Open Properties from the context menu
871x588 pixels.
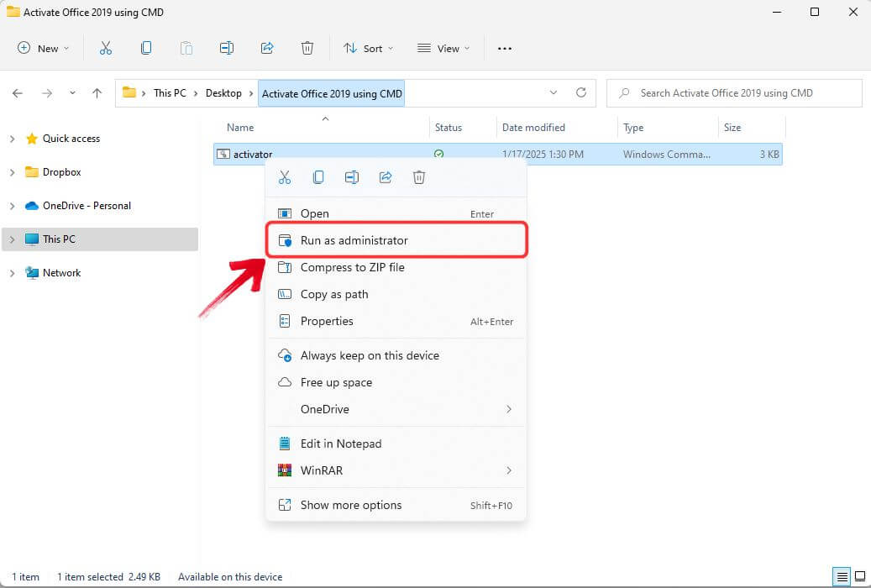[x=396, y=321]
